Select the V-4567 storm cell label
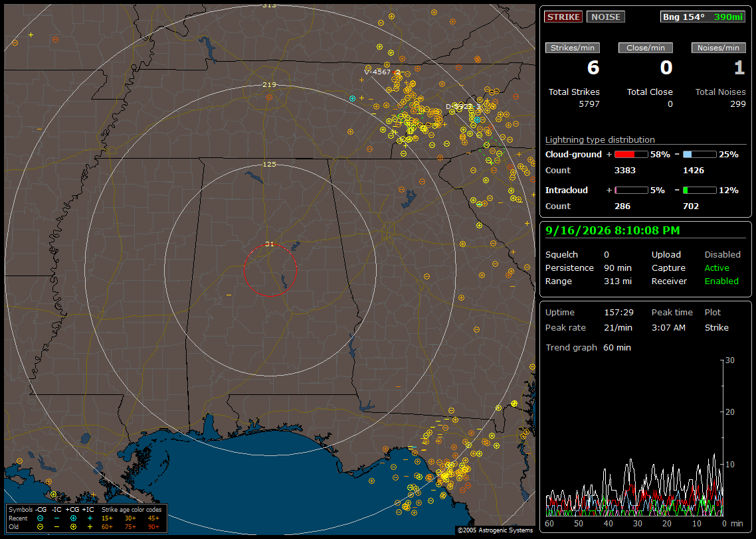Image resolution: width=756 pixels, height=539 pixels. tap(377, 72)
